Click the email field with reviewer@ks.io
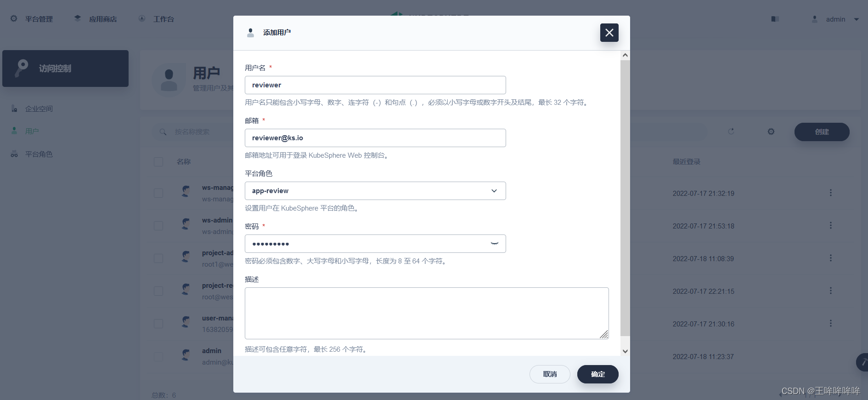Image resolution: width=868 pixels, height=400 pixels. [x=375, y=138]
